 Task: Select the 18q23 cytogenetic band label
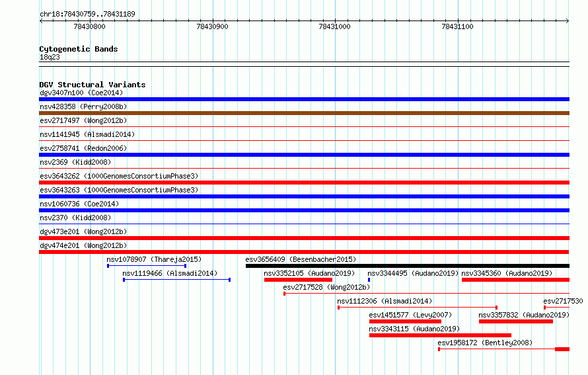coord(50,57)
